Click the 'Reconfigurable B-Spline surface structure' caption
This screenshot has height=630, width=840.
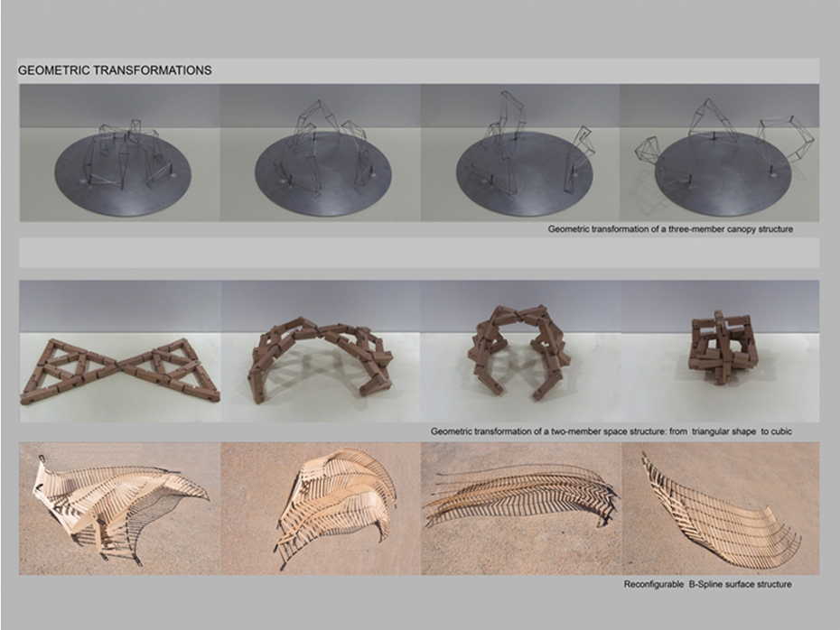click(x=708, y=584)
